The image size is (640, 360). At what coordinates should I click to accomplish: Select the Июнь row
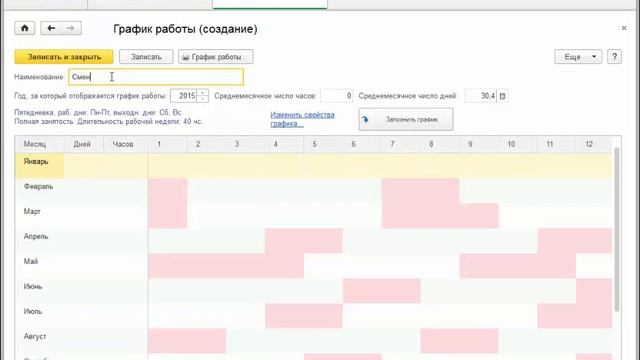(x=313, y=291)
